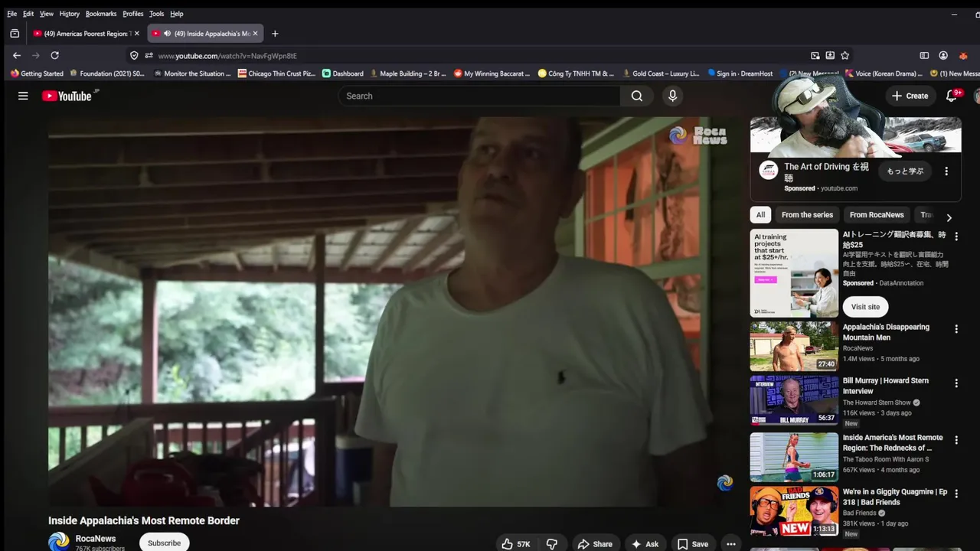980x551 pixels.
Task: Click the search magnifier button
Action: 637,96
